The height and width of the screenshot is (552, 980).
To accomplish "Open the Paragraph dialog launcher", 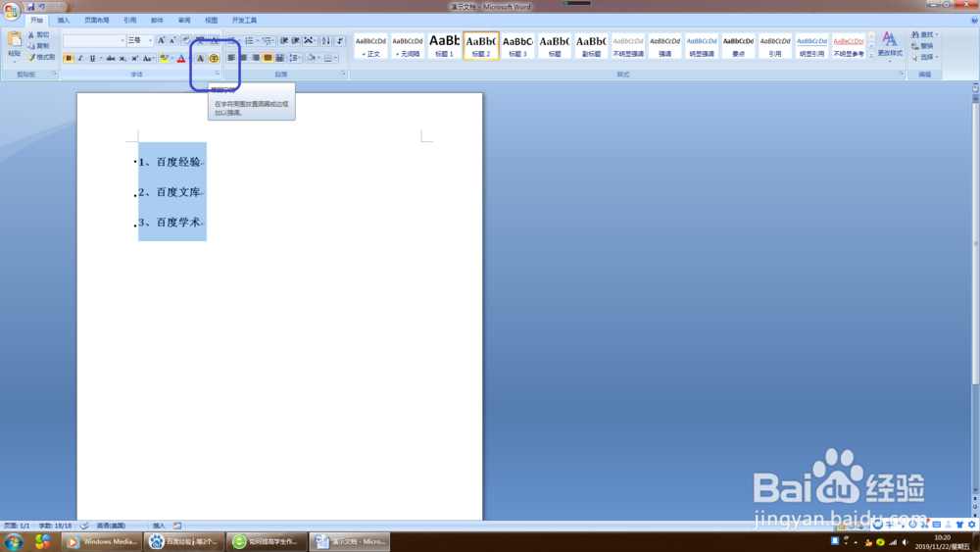I will click(343, 74).
